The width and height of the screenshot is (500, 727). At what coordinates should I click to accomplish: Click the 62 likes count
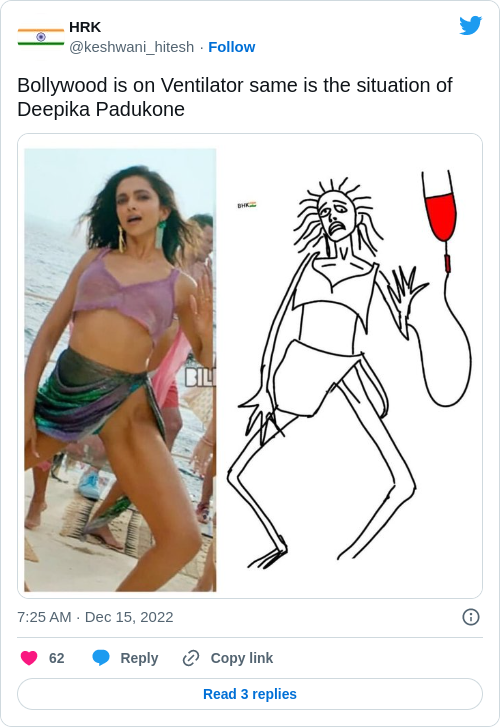[x=57, y=658]
